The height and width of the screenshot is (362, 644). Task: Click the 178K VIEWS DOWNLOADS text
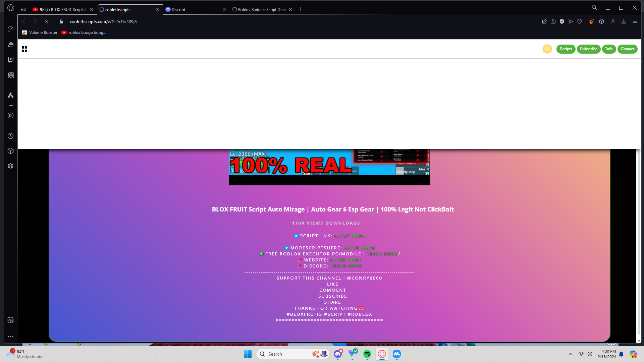click(326, 223)
